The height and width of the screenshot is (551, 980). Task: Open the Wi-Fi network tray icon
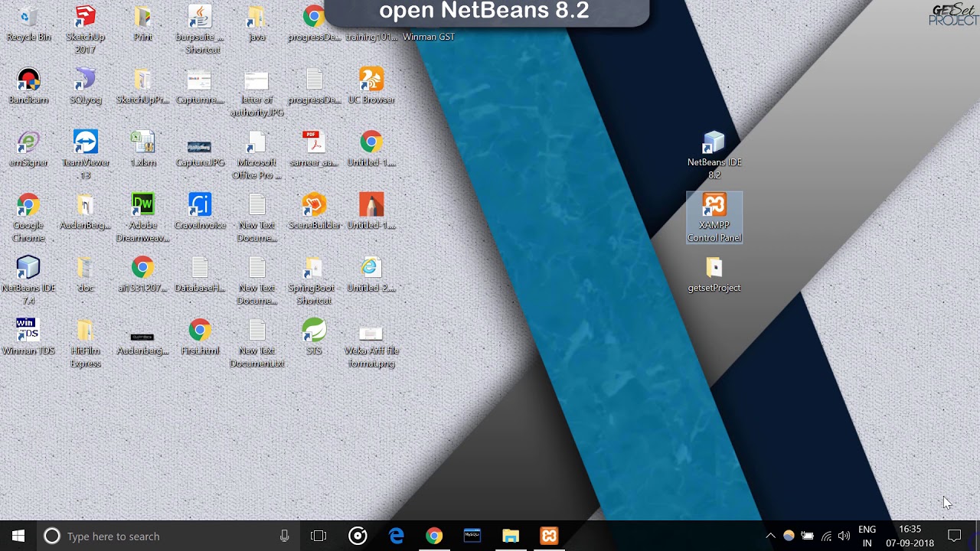tap(826, 536)
